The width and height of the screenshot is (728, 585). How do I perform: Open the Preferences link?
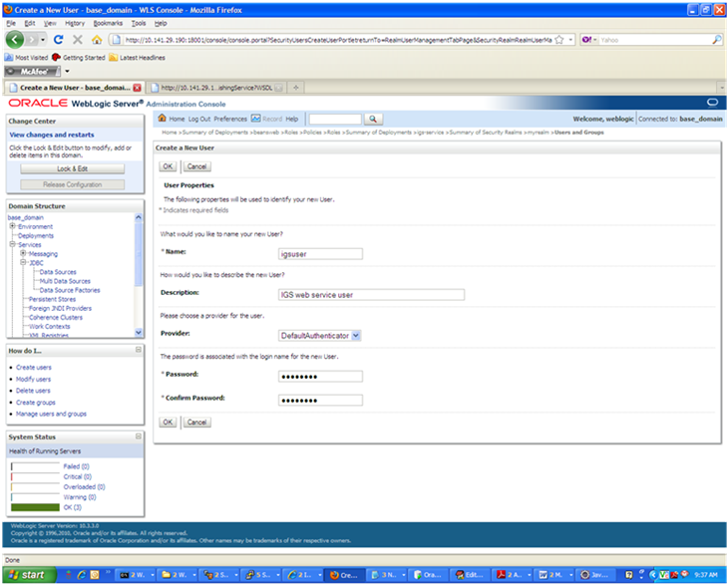click(230, 119)
